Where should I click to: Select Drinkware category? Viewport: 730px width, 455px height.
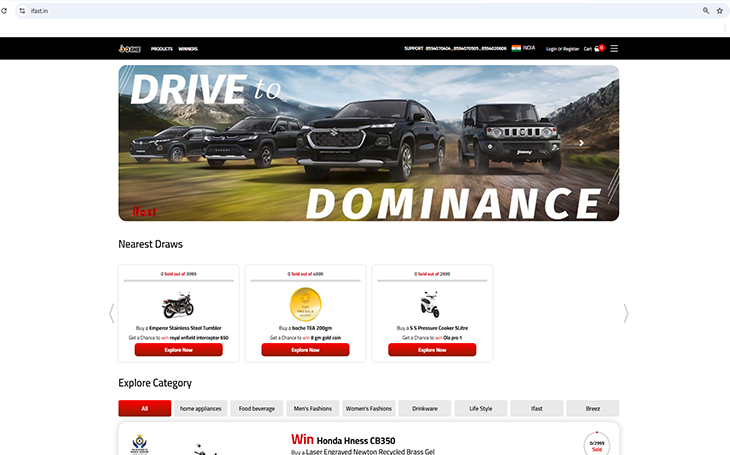point(425,408)
